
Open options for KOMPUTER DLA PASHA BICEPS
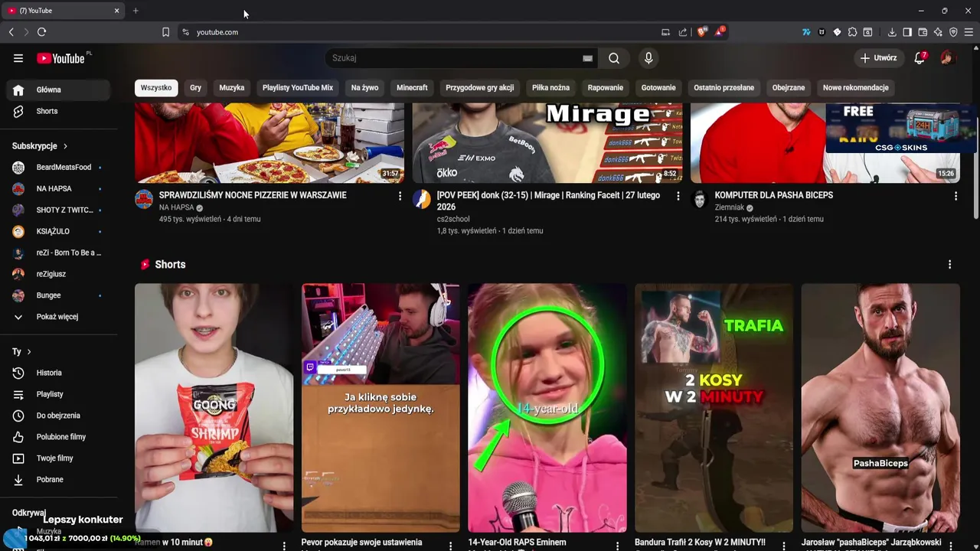click(x=955, y=196)
